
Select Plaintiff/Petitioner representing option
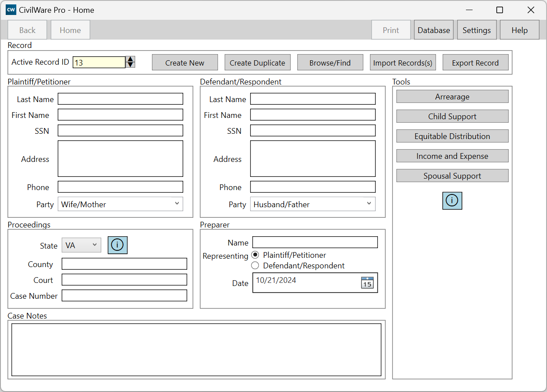[x=255, y=255]
